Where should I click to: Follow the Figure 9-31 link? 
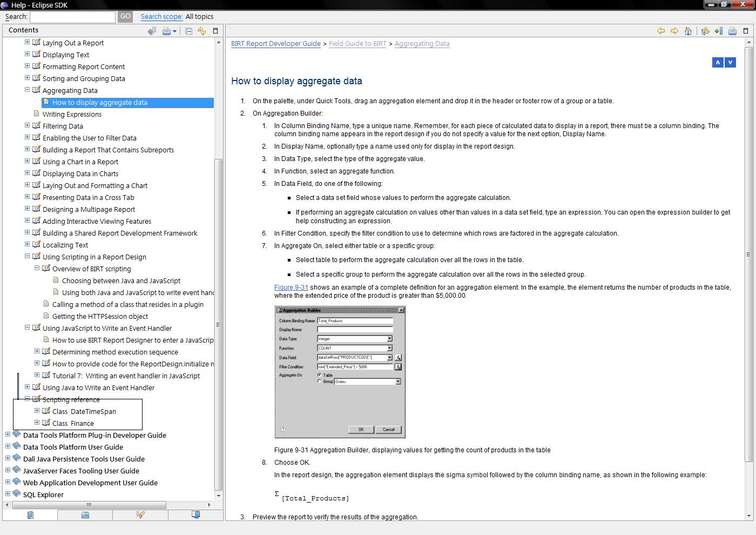pos(291,287)
